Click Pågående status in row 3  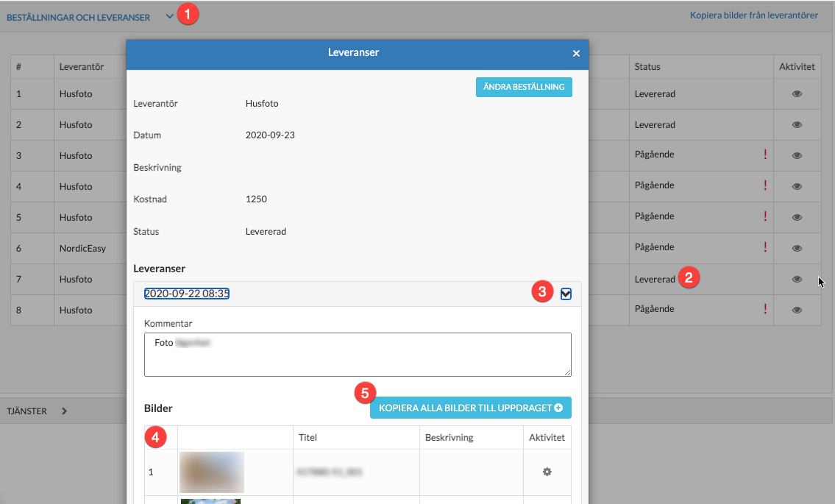654,155
